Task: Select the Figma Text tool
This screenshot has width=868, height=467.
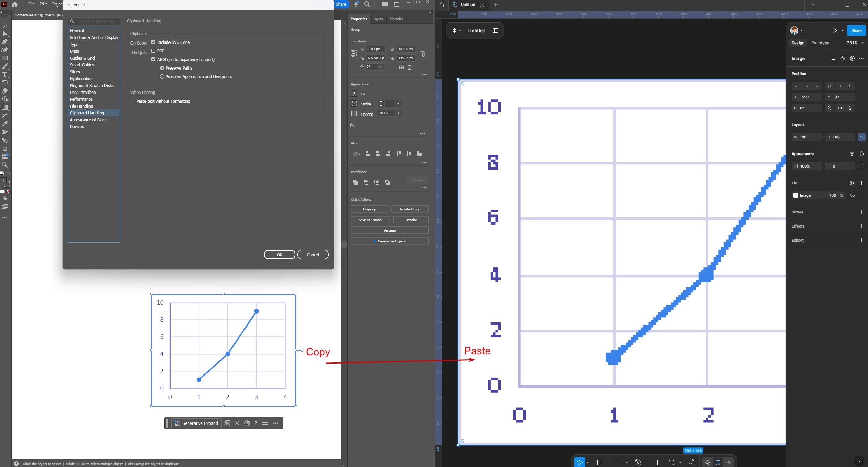Action: tap(657, 463)
